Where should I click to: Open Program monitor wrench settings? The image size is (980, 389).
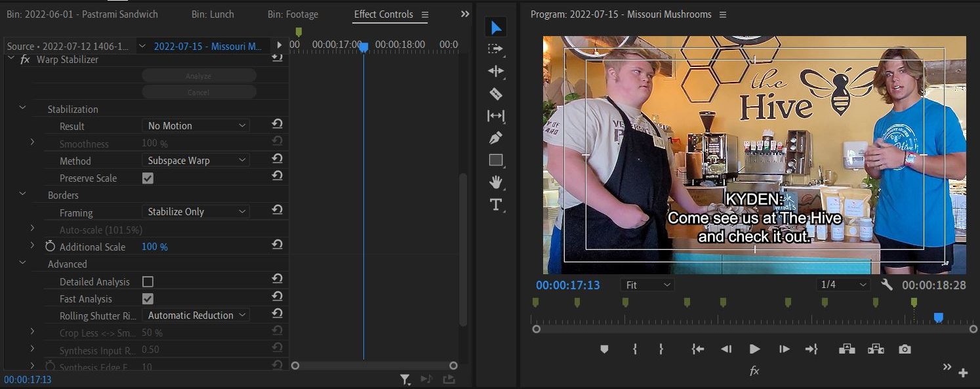[x=887, y=285]
